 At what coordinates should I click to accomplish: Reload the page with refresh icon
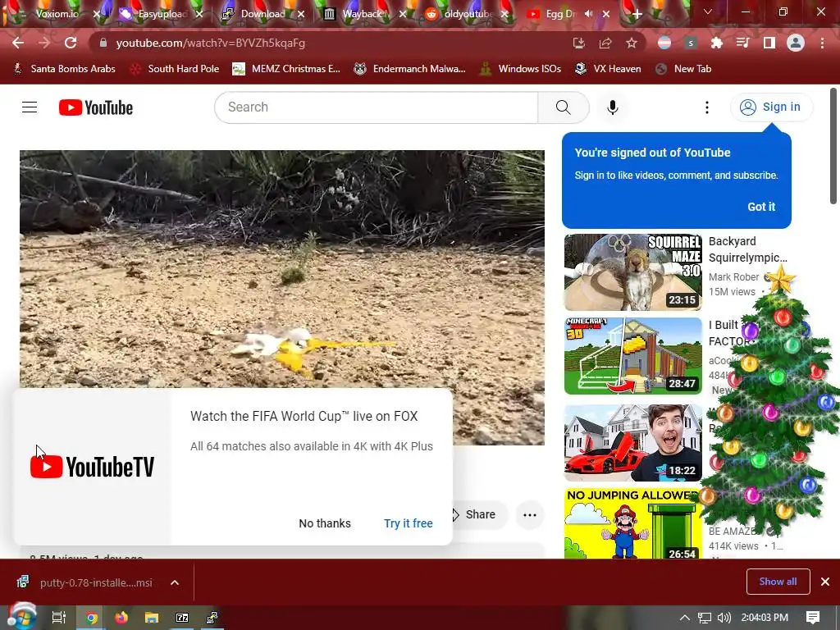[71, 43]
